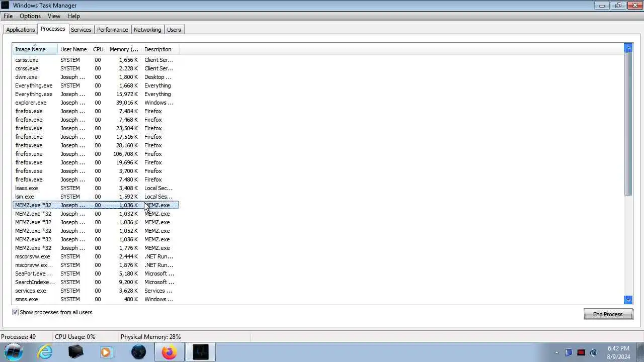This screenshot has width=644, height=362.
Task: Open the Networking tab
Action: click(147, 30)
